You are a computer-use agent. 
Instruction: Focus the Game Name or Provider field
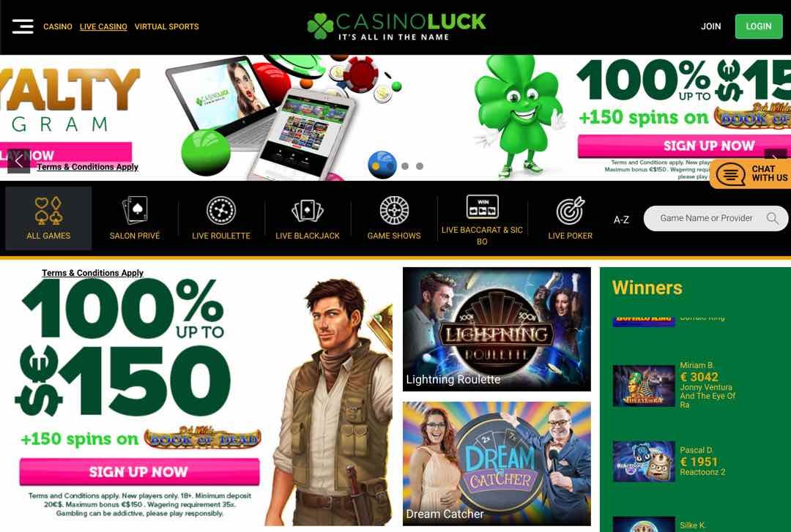point(716,218)
